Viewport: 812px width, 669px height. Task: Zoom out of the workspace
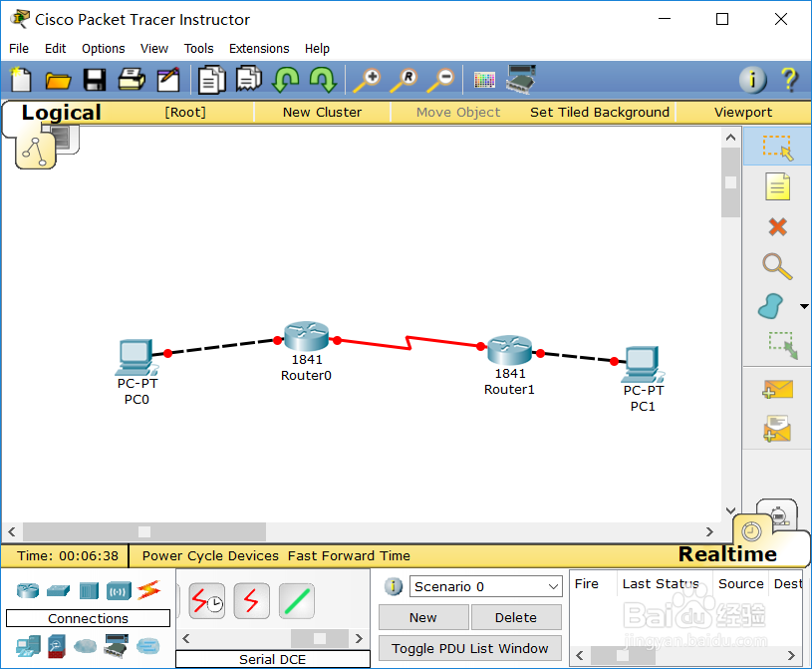[440, 80]
